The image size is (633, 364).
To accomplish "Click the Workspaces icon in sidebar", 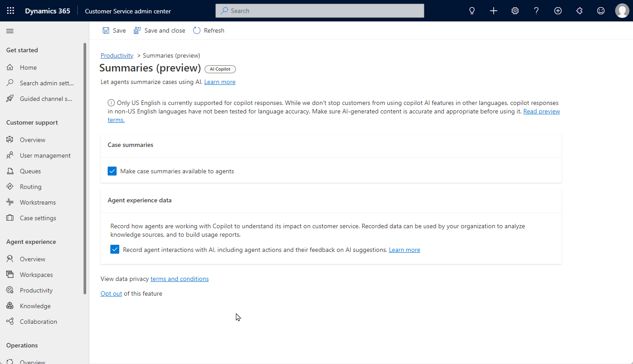I will (10, 275).
